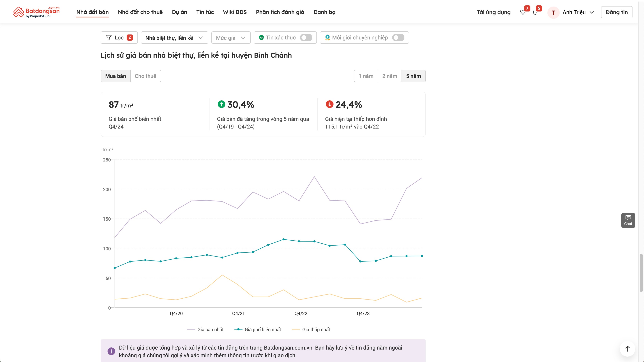Switch to the Cho thuê tab
Image resolution: width=644 pixels, height=362 pixels.
coord(145,76)
